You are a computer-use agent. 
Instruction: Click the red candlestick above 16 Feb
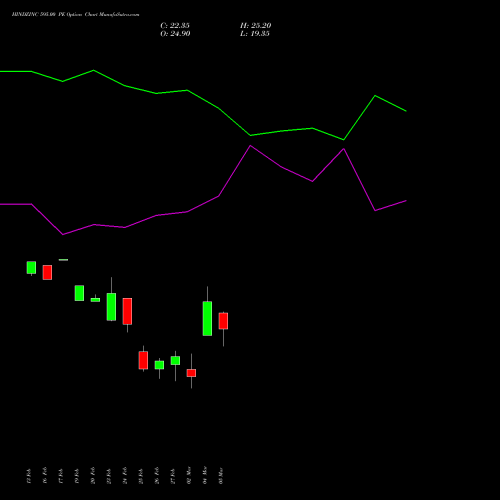coord(47,272)
